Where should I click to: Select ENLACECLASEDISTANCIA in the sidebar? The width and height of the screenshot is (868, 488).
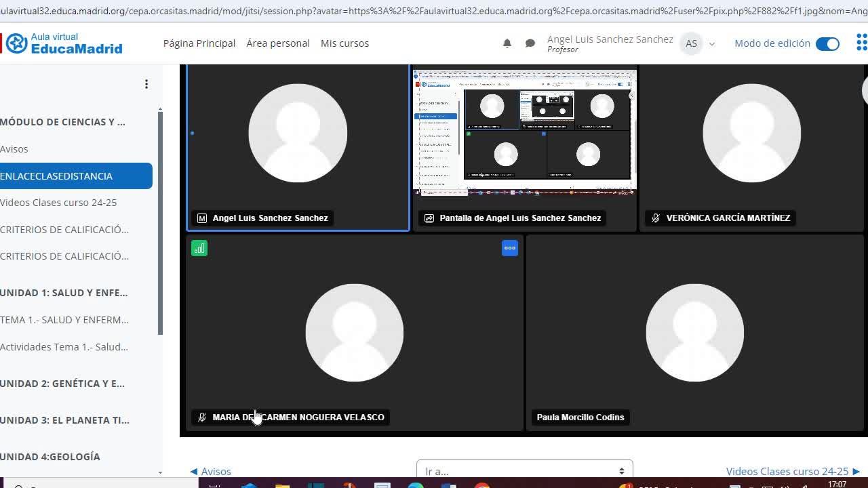pyautogui.click(x=75, y=176)
